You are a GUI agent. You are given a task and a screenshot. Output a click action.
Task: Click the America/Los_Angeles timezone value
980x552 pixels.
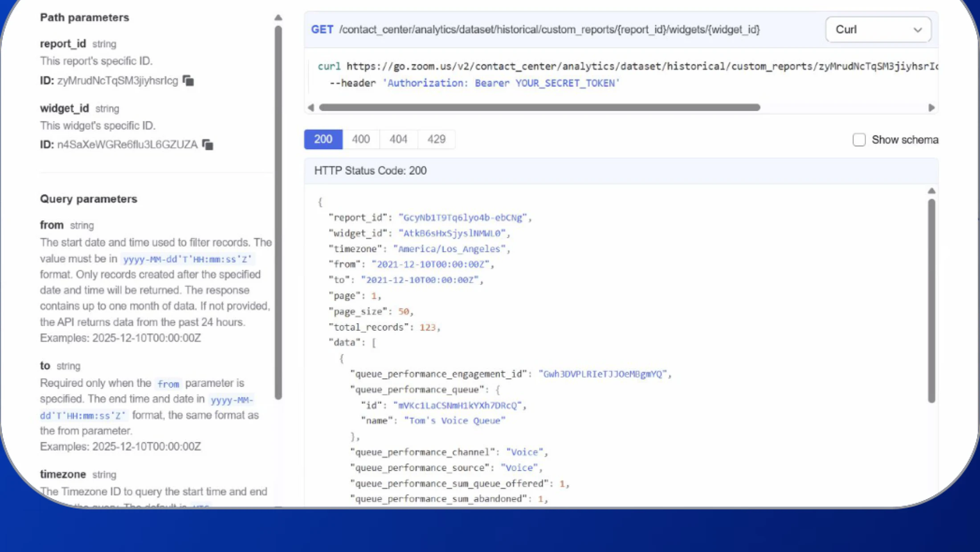pos(449,249)
